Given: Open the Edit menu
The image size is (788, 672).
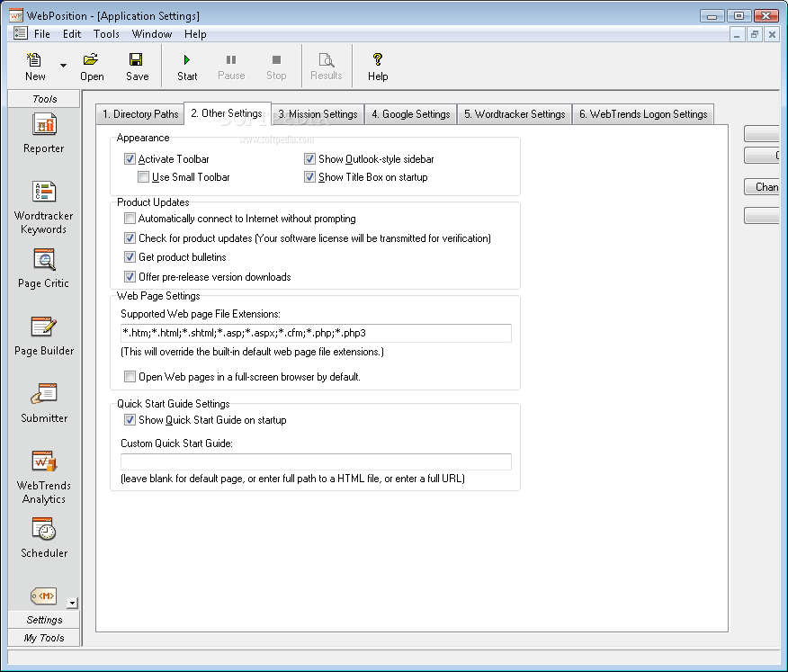Looking at the screenshot, I should [x=72, y=34].
